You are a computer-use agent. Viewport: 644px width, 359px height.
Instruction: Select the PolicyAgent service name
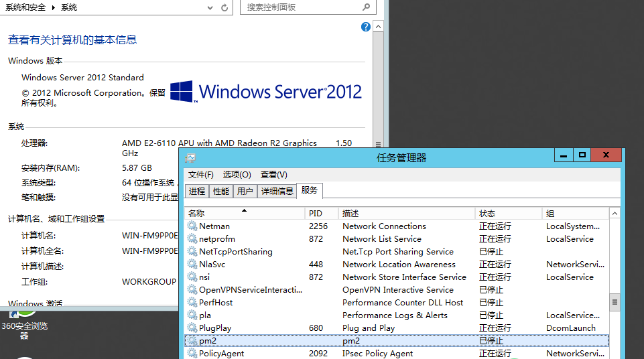pos(221,353)
